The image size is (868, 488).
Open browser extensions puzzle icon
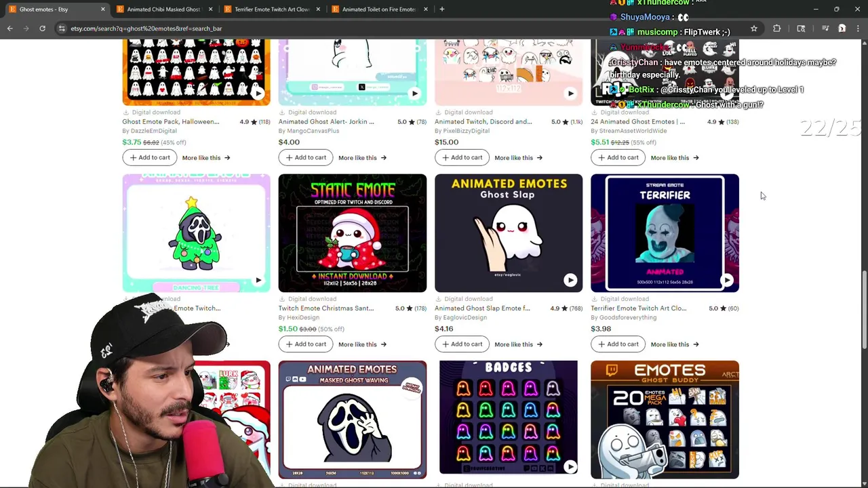776,28
